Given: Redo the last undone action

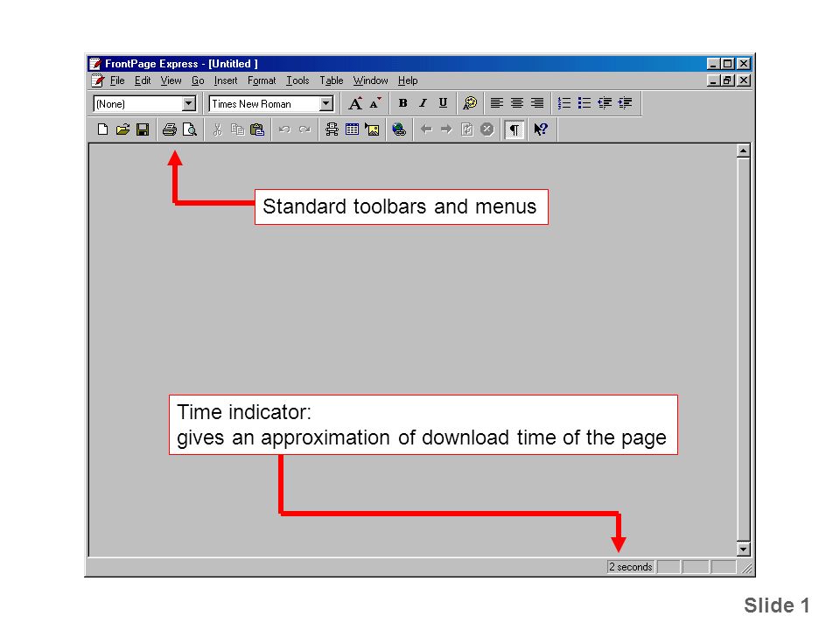Looking at the screenshot, I should [304, 129].
